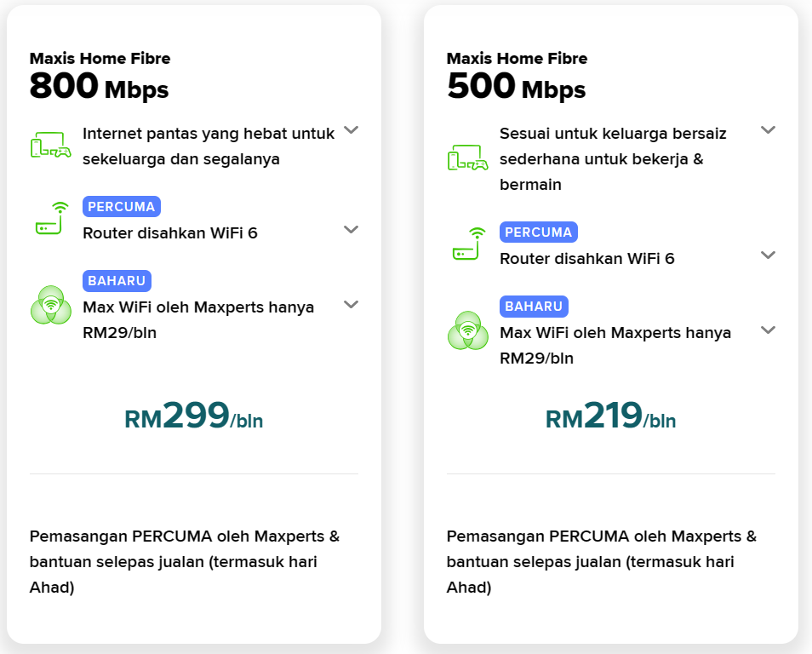812x654 pixels.
Task: Click BAHARU badge in the 500 Mbps plan
Action: pyautogui.click(x=534, y=307)
